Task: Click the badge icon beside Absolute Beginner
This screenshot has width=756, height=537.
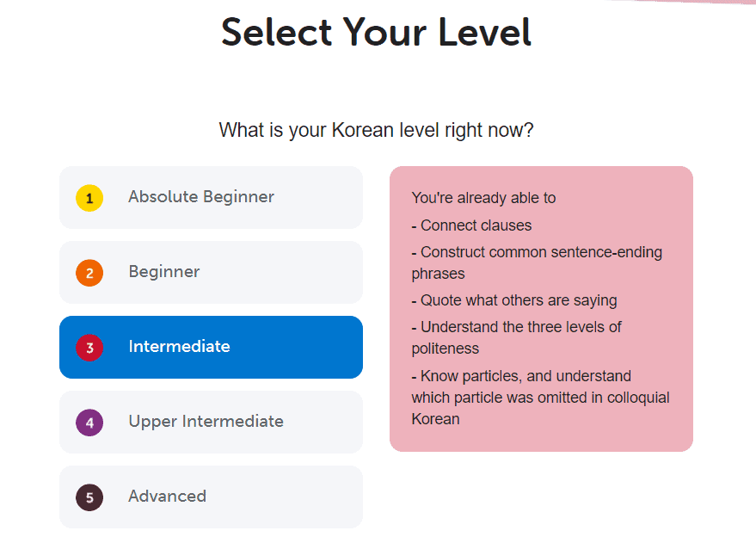Action: [x=89, y=197]
